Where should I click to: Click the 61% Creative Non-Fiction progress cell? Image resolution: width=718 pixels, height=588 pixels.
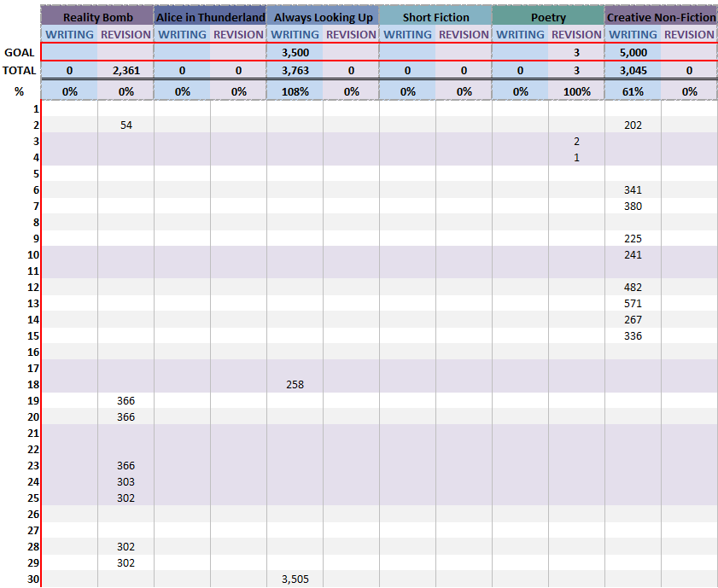pos(633,90)
